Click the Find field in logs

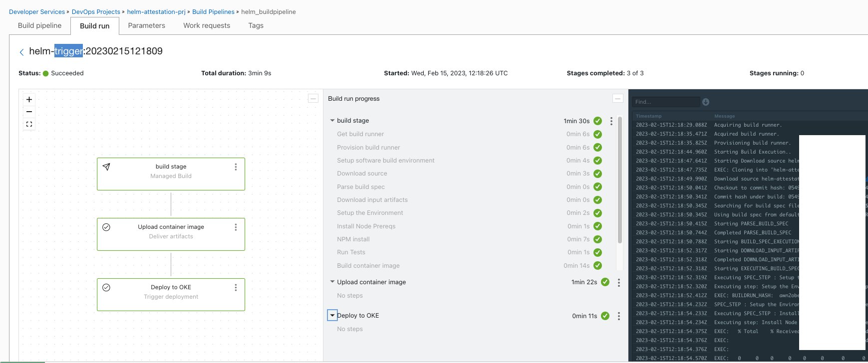click(x=666, y=102)
